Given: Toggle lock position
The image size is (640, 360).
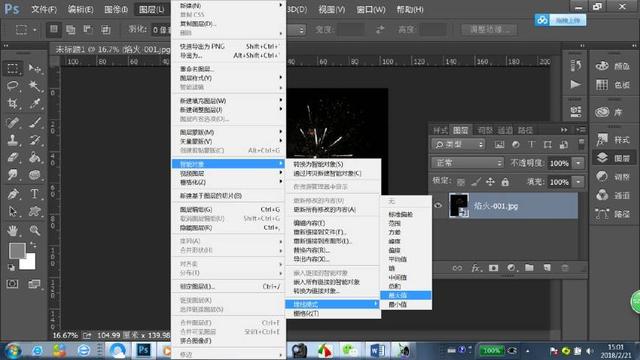Looking at the screenshot, I should click(x=490, y=182).
